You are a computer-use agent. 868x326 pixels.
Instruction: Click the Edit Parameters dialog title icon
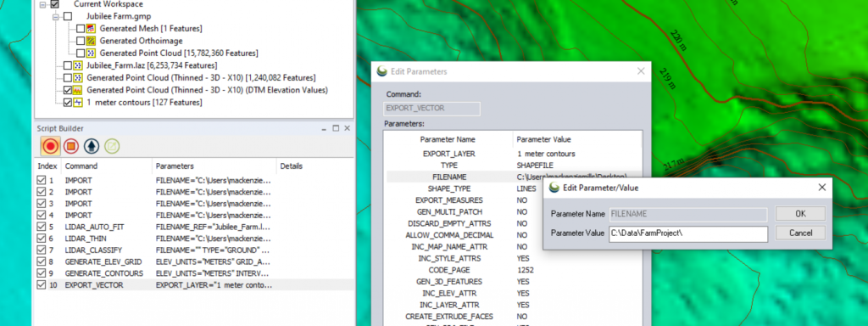pyautogui.click(x=381, y=71)
